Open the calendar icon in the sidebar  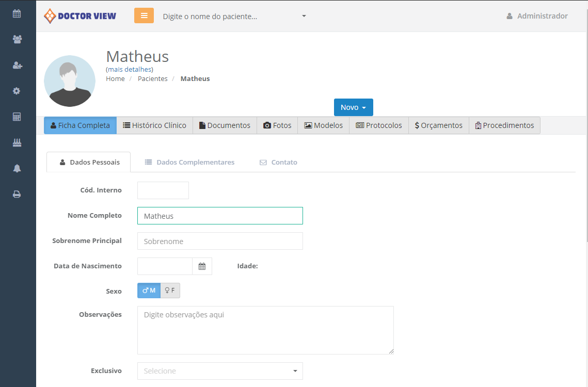[x=17, y=14]
